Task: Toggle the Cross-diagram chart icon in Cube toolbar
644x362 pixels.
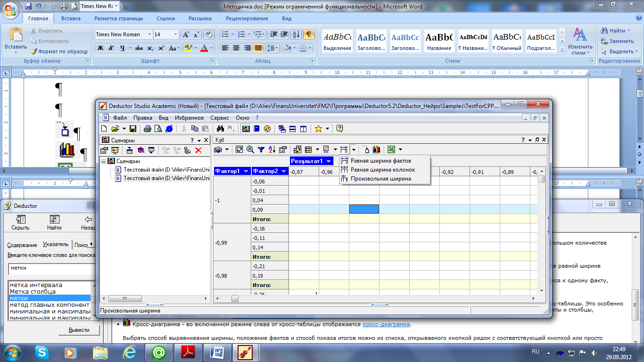Action: [x=377, y=149]
